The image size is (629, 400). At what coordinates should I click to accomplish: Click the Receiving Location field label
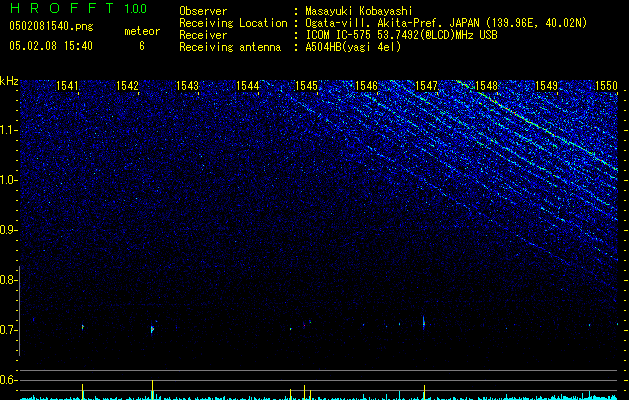pos(233,23)
